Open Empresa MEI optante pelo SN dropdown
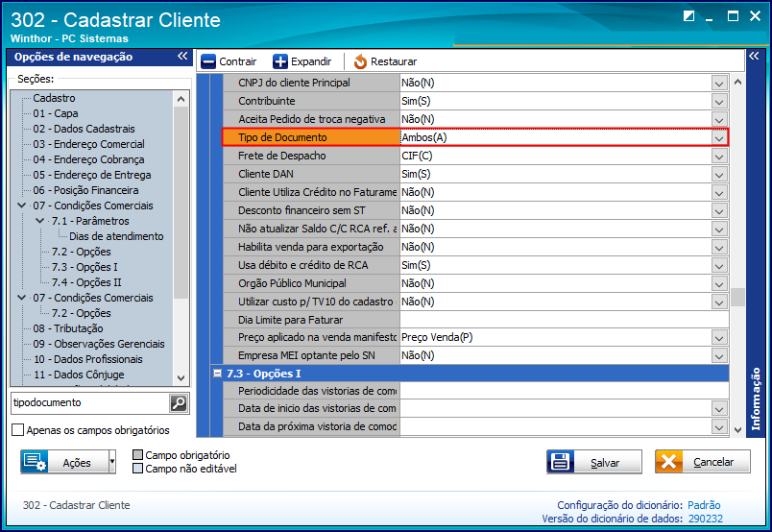This screenshot has height=532, width=772. 719,356
